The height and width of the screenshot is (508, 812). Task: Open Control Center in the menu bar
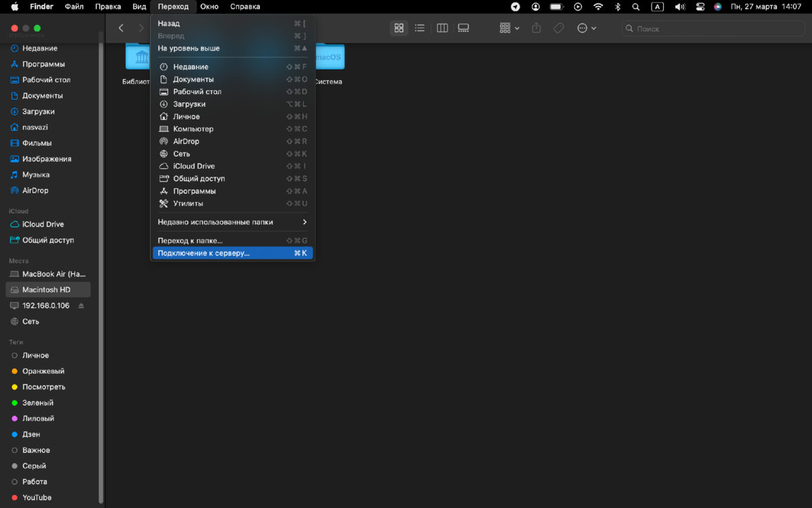tap(700, 7)
